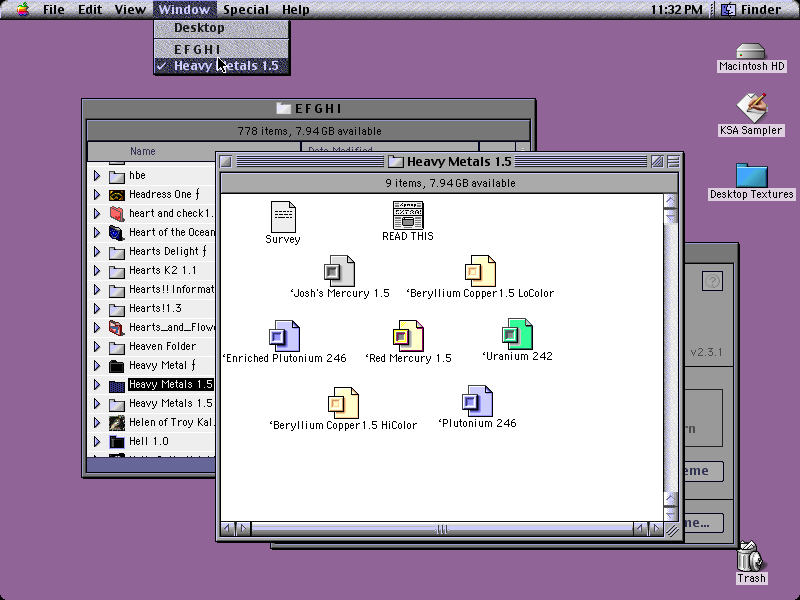Click the "Hearts Delight ƒ" folder name

coord(168,252)
